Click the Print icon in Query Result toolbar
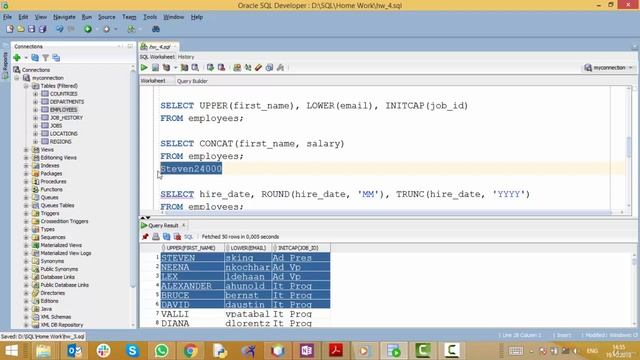 pos(156,236)
